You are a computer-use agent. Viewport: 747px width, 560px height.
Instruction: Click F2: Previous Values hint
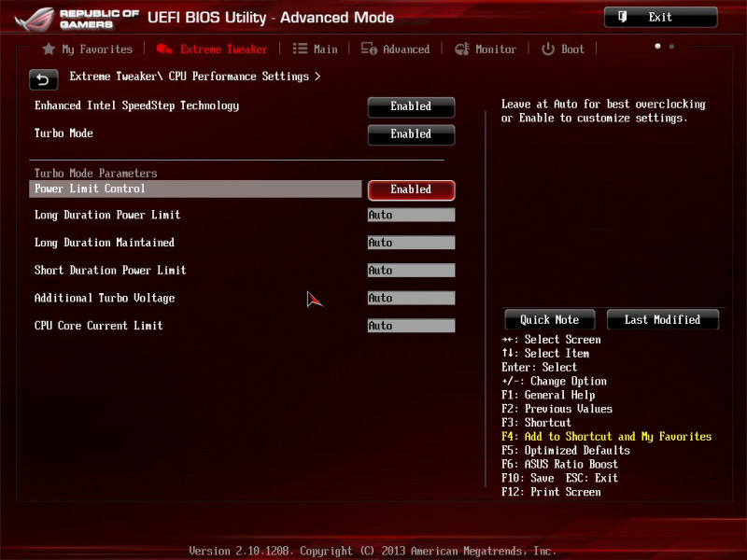pos(557,409)
